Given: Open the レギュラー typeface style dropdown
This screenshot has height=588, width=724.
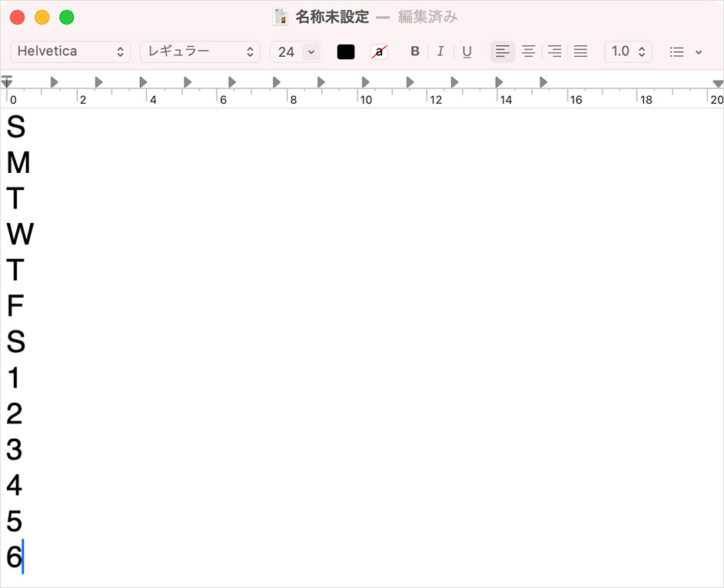Looking at the screenshot, I should [200, 51].
